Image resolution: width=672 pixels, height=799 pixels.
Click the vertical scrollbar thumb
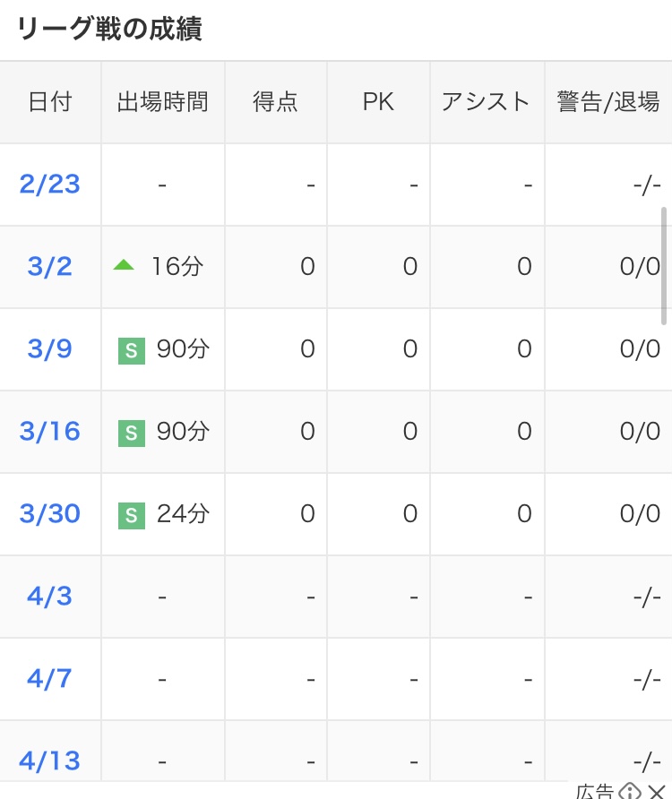664,265
